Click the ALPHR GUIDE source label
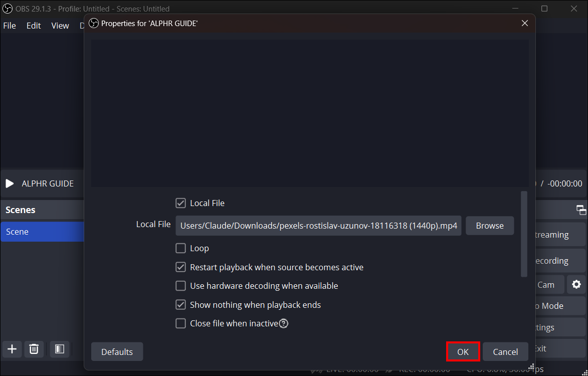This screenshot has width=588, height=376. coord(48,183)
